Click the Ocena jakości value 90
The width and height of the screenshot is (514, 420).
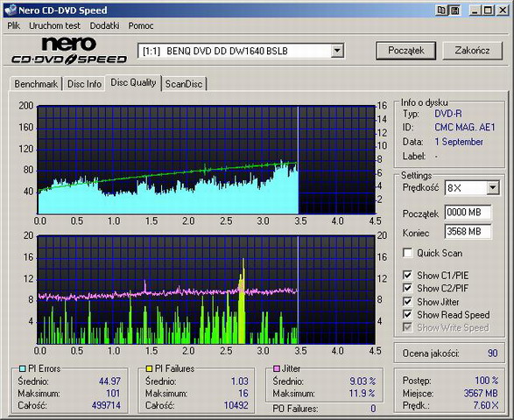492,353
